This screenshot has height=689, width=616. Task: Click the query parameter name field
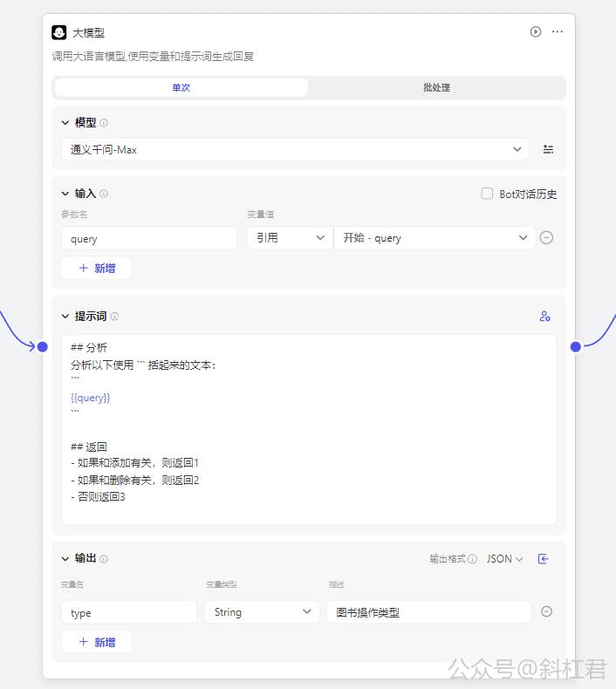[x=149, y=238]
